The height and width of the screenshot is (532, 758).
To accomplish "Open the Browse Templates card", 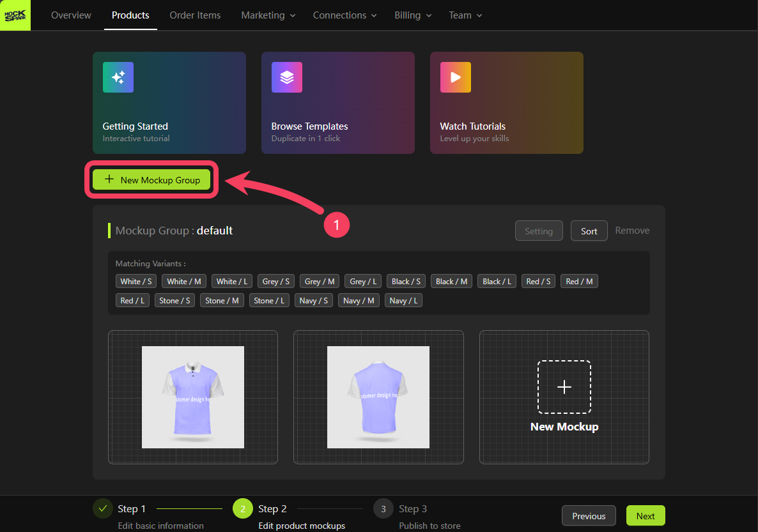I will [x=338, y=103].
